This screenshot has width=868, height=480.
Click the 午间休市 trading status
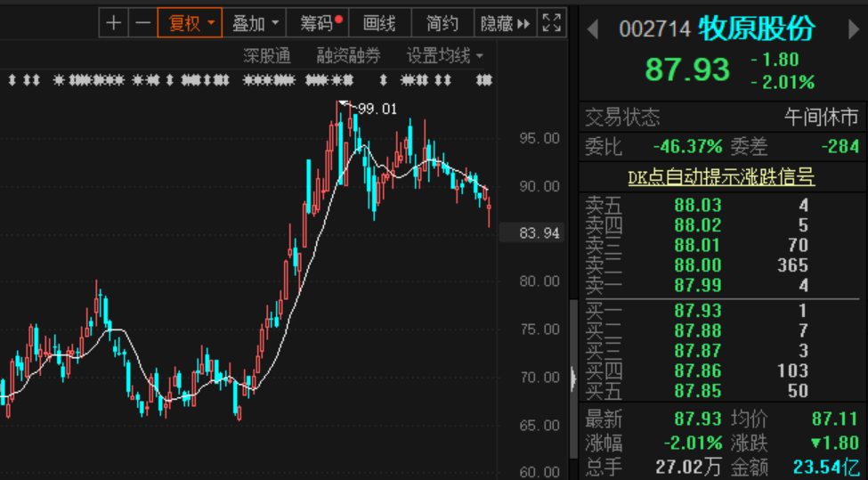822,117
